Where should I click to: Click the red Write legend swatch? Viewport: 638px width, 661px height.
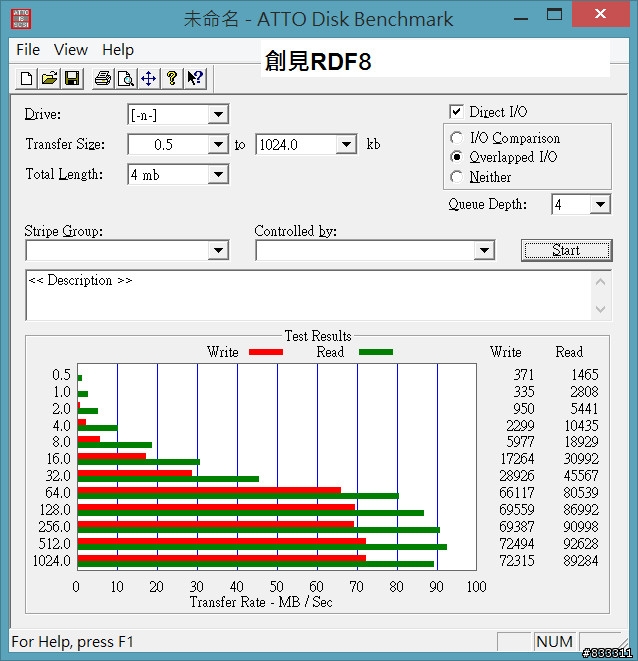coord(266,352)
